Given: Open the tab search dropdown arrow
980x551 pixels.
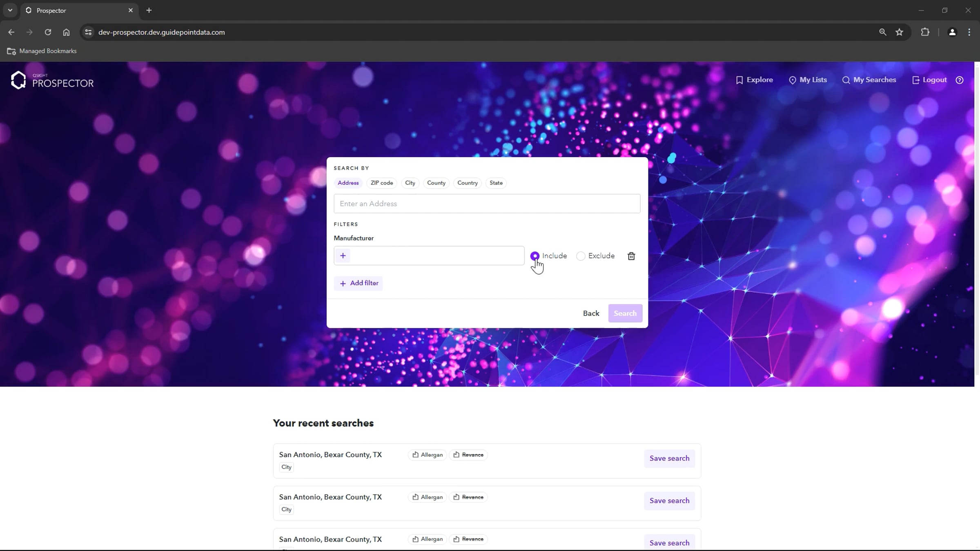Looking at the screenshot, I should 10,10.
